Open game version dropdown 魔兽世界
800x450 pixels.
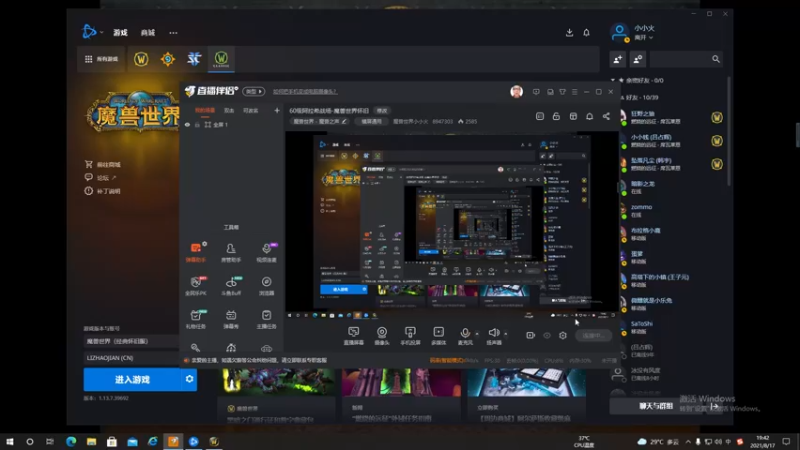click(132, 341)
